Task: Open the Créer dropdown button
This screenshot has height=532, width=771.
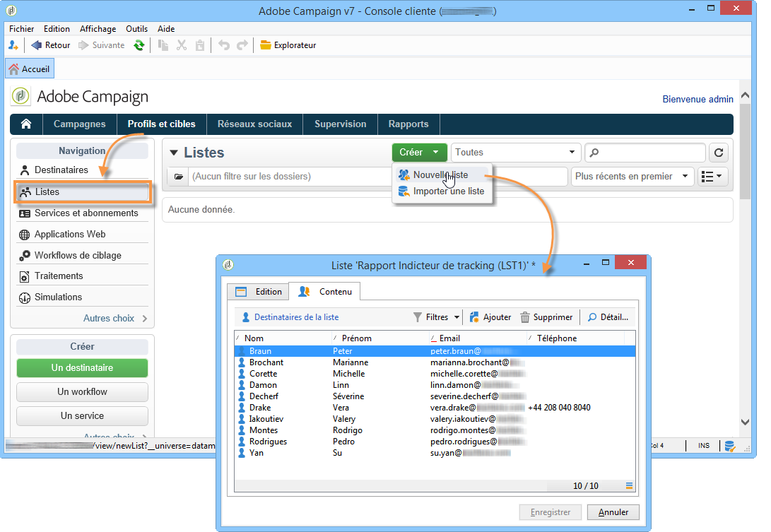Action: pos(420,153)
